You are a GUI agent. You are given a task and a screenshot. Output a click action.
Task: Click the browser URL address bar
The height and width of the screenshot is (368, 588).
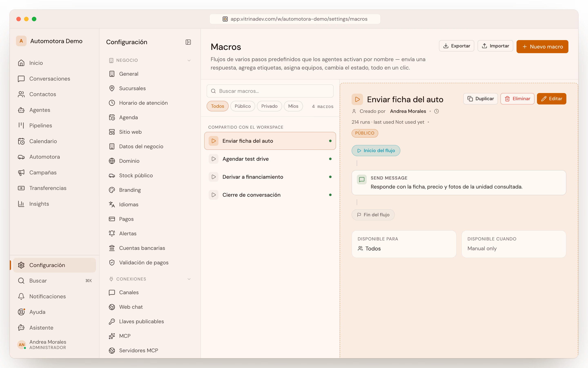click(295, 19)
